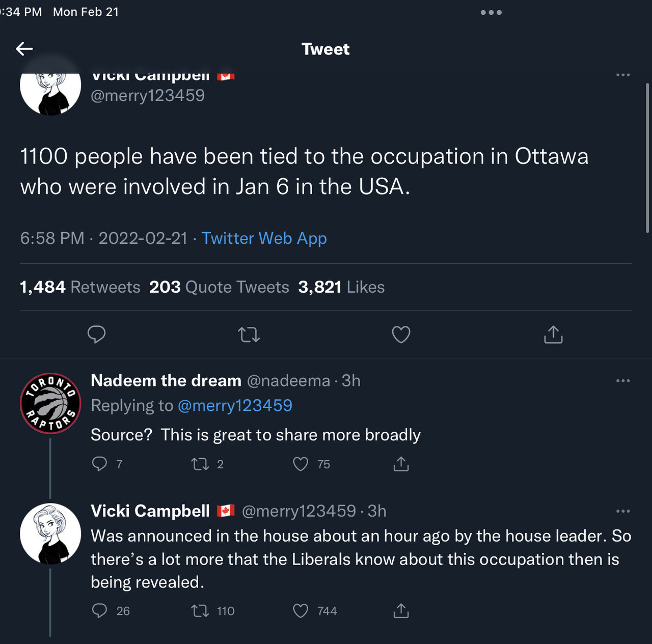Retweet the main tweet by Vicki Campbell
Image resolution: width=652 pixels, height=644 pixels.
(249, 334)
